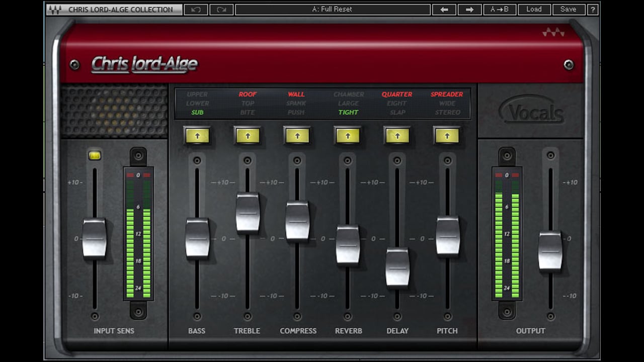Image resolution: width=644 pixels, height=362 pixels.
Task: Click the SLAP delay mode label
Action: 397,113
